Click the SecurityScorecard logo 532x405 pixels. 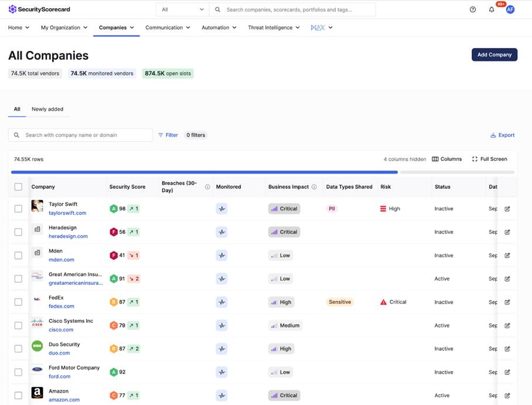tap(39, 9)
